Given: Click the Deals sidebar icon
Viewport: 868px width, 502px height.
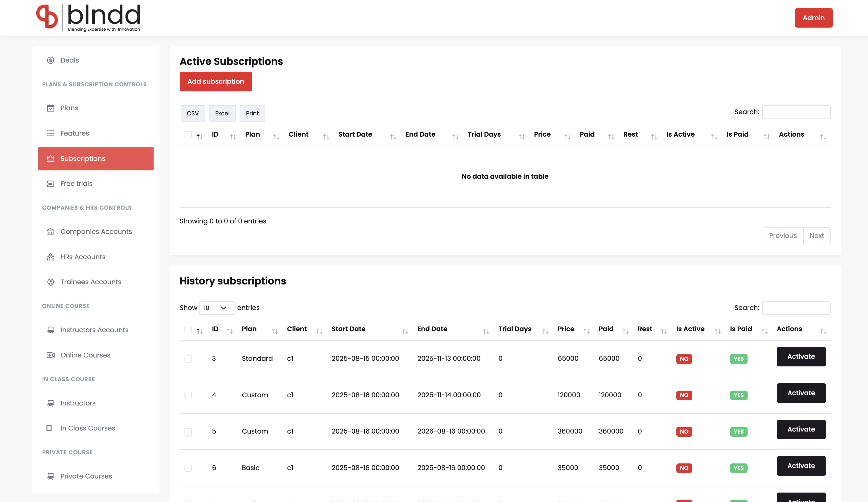Looking at the screenshot, I should point(51,60).
